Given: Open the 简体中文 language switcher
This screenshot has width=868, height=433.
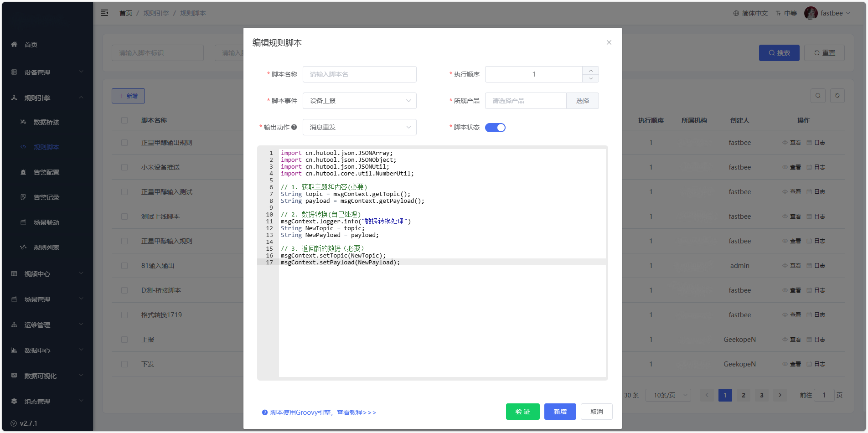Looking at the screenshot, I should click(x=750, y=13).
